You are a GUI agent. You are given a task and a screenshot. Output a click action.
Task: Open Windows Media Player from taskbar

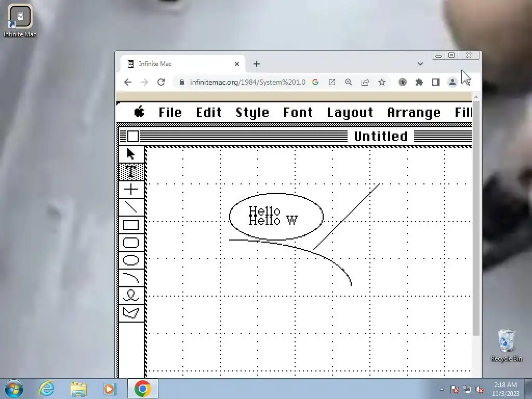[110, 389]
